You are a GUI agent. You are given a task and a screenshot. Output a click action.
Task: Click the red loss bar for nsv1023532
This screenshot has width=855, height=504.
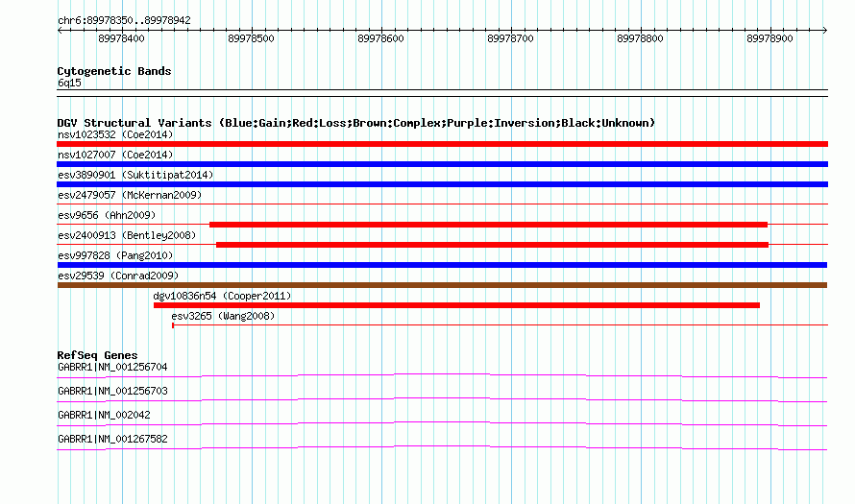(x=442, y=144)
